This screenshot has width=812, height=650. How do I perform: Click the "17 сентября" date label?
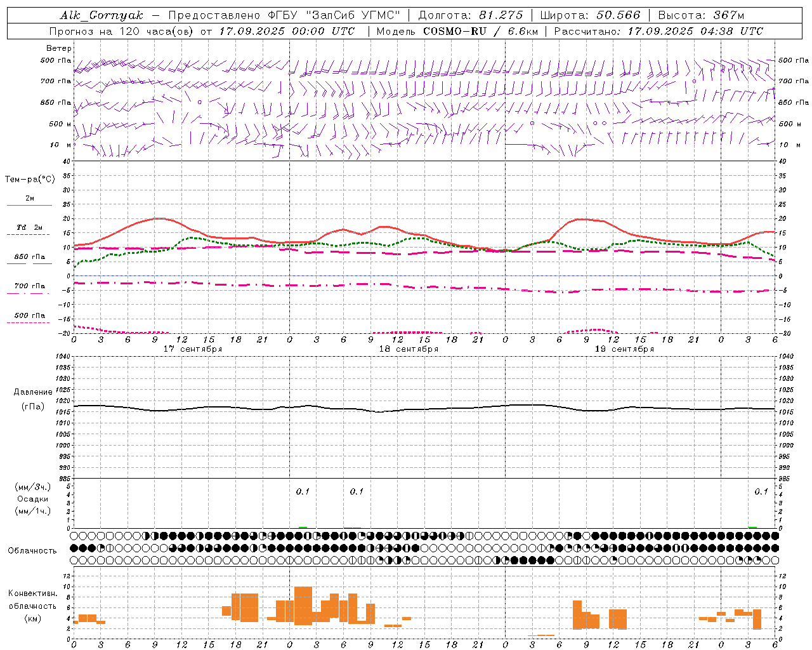[193, 349]
